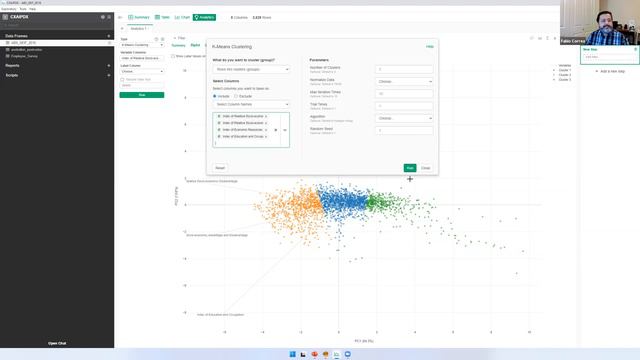This screenshot has width=640, height=360.
Task: Remove the Index of Education and Occupation tag
Action: click(266, 136)
